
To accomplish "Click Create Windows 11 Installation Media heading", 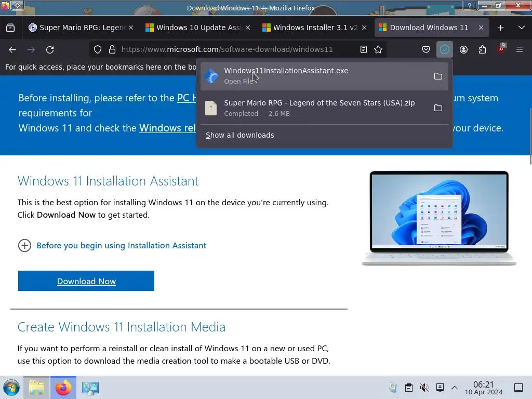I will (122, 327).
